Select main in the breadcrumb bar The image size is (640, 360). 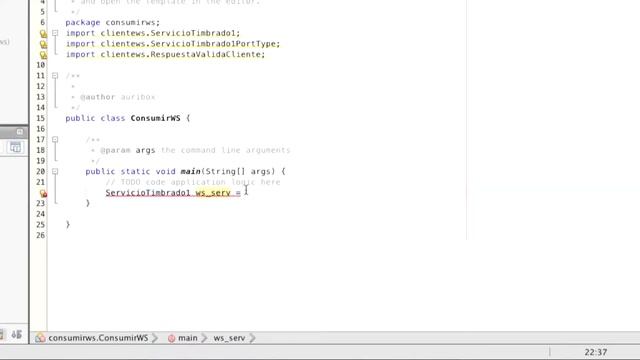[x=188, y=338]
